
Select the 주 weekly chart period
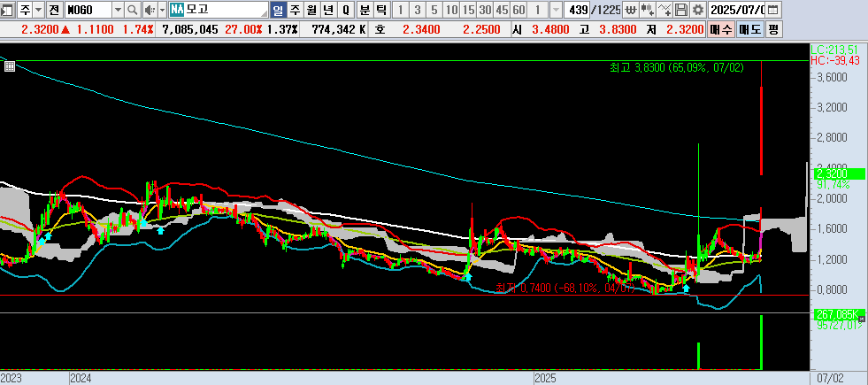point(295,10)
